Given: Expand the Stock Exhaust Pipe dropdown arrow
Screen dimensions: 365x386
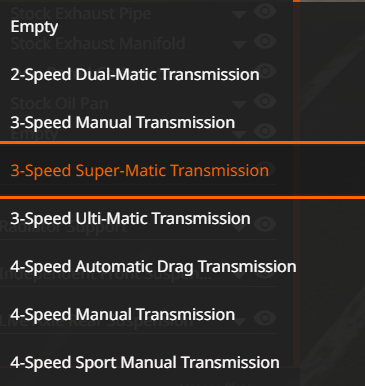Looking at the screenshot, I should coord(239,14).
